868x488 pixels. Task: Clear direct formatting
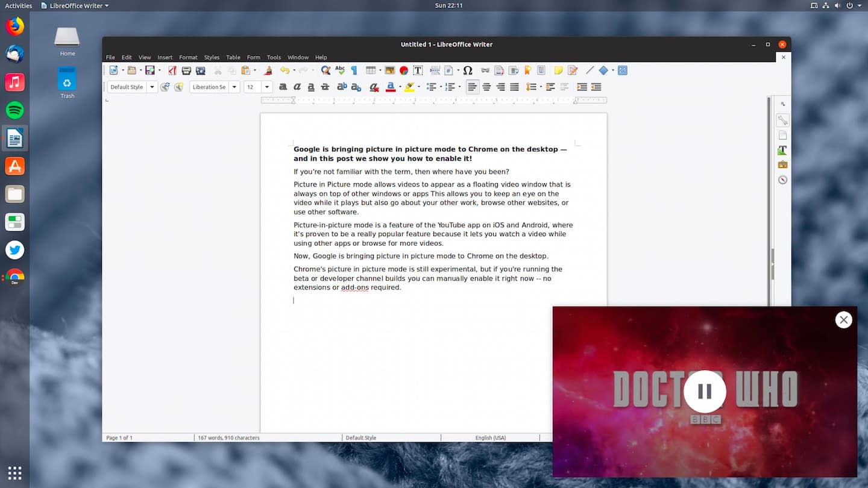[374, 87]
